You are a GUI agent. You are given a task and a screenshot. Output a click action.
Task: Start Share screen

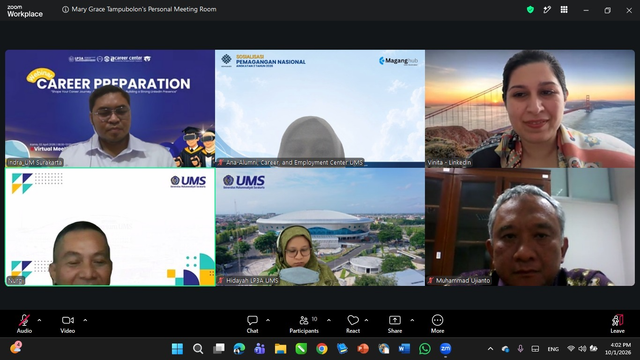[x=395, y=324]
